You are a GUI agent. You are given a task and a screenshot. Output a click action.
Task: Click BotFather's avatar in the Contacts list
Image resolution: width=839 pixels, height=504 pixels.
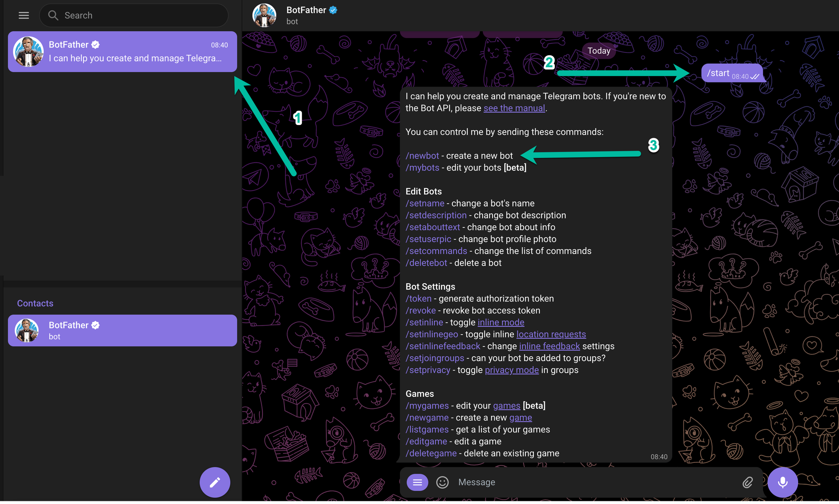click(x=28, y=330)
